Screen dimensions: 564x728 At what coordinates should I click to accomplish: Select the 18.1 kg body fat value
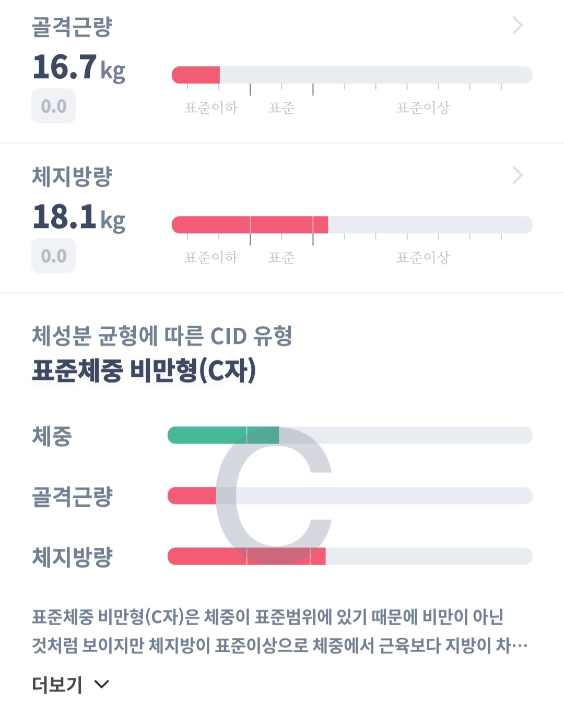[79, 218]
